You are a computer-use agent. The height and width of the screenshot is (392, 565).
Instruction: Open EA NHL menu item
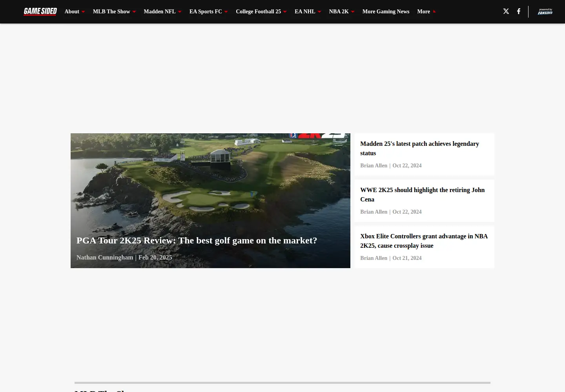click(x=305, y=12)
